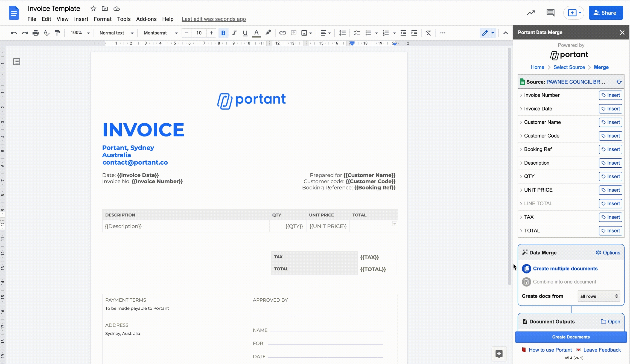Open the Format menu

[x=103, y=19]
